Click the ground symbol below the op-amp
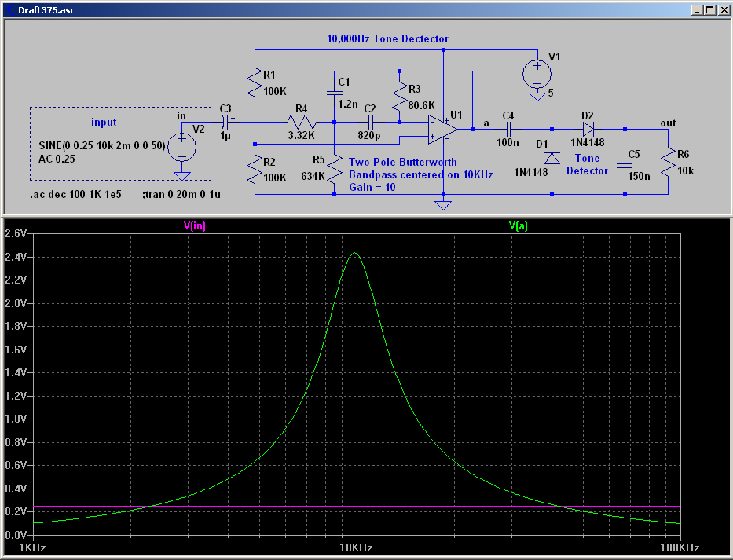Screen dimensions: 733x560 [x=442, y=205]
